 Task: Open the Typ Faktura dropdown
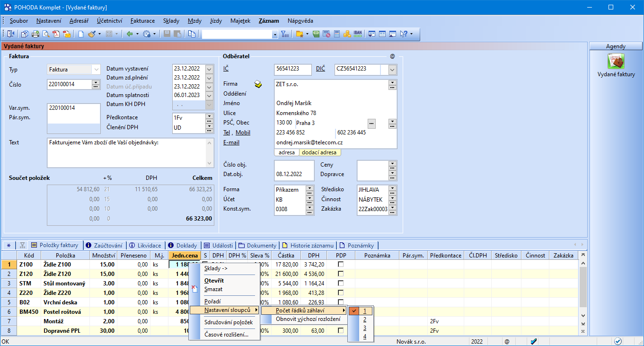pyautogui.click(x=97, y=69)
